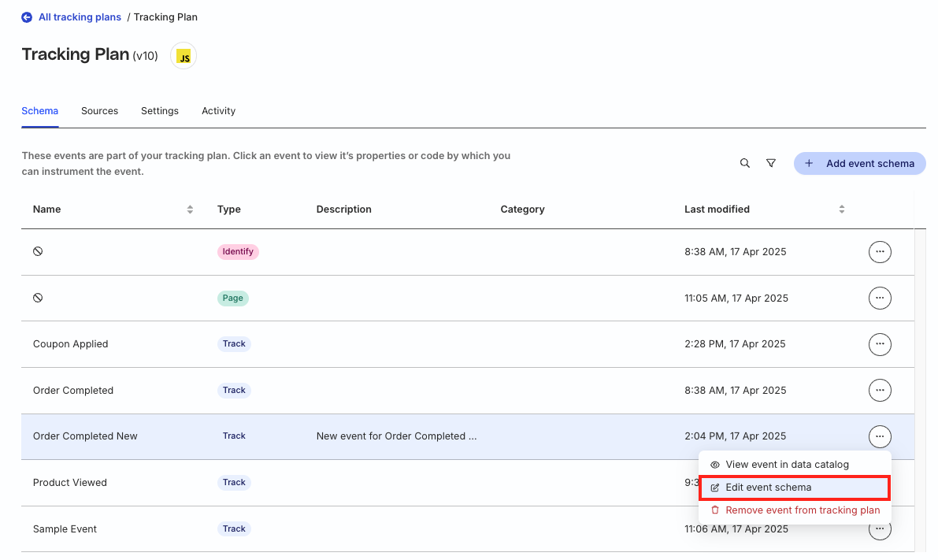Open the Activity tab
938x560 pixels.
tap(218, 111)
